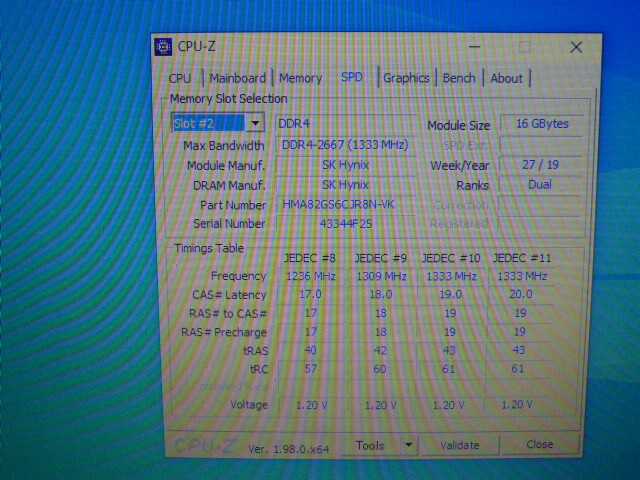Click CAS# Latency 18.0 value
Screen dimensions: 640x480
click(380, 294)
